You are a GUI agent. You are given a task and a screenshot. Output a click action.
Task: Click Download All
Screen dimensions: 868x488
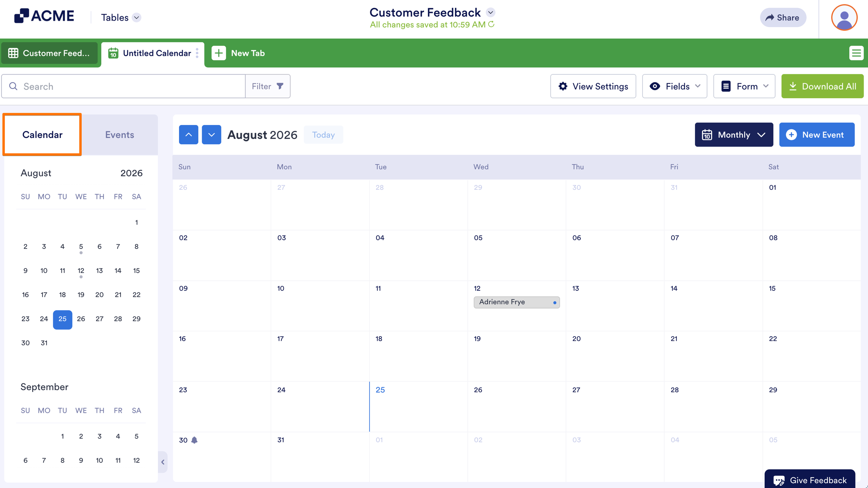[822, 86]
